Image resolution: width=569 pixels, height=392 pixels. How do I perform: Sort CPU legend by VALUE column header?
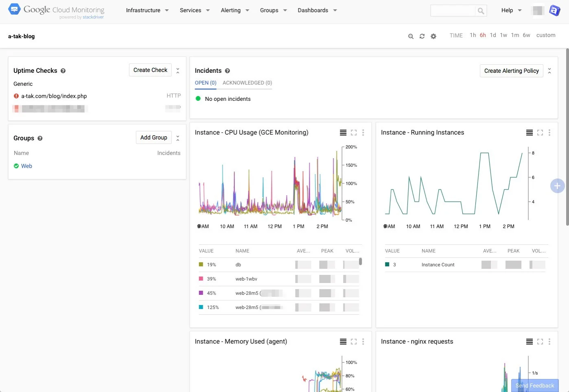[206, 251]
